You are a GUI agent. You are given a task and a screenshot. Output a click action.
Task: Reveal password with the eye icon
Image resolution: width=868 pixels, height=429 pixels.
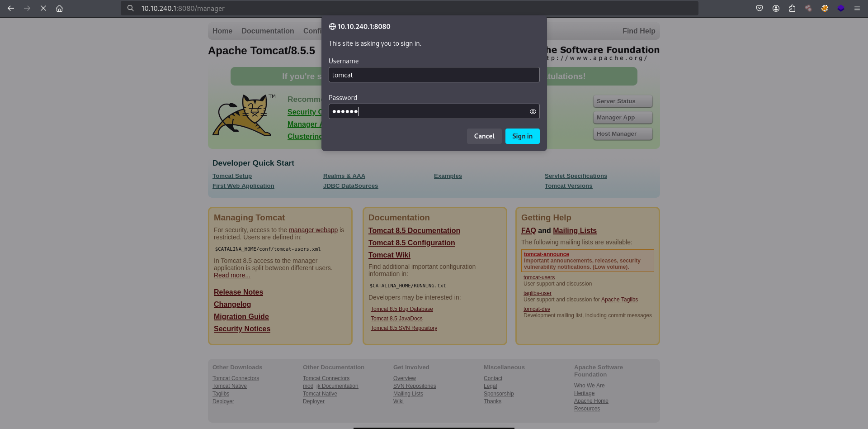(x=533, y=111)
